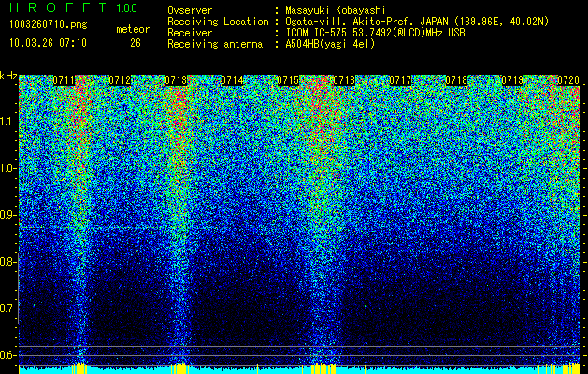Select observer name Masayuki Kobayashi
The image size is (588, 374).
pos(336,10)
